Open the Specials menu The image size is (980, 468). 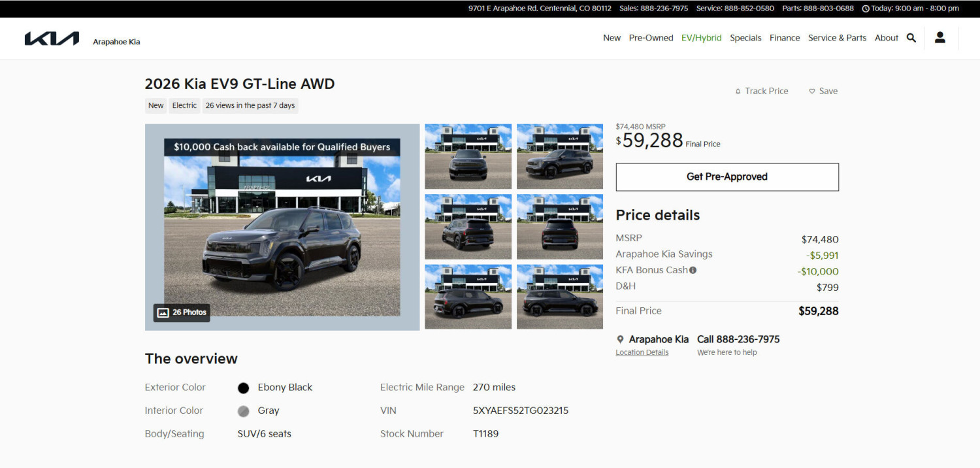click(x=745, y=38)
